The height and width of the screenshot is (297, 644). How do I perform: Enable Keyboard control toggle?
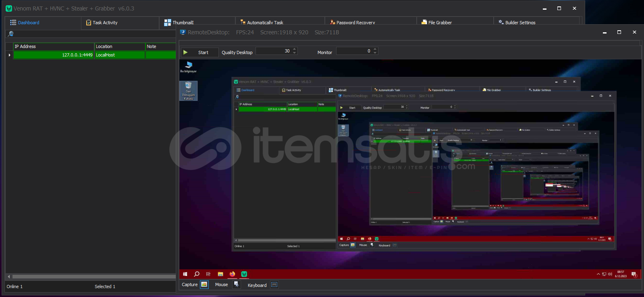(x=274, y=284)
